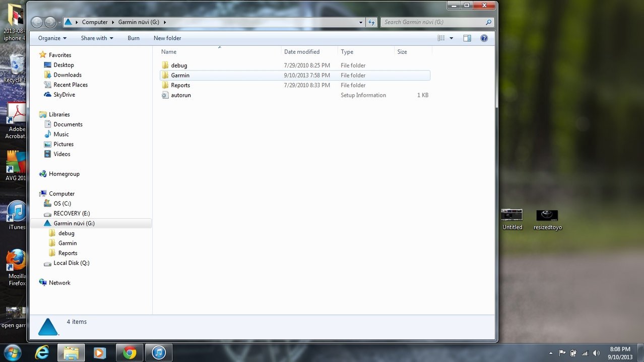Screen dimensions: 644x362
Task: Show hidden tray icons arrow
Action: click(551, 353)
